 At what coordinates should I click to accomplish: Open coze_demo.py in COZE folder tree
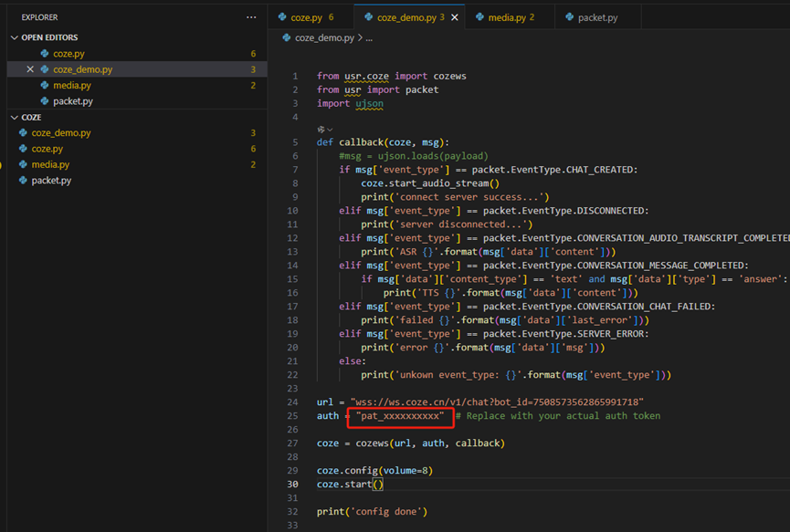coord(61,133)
